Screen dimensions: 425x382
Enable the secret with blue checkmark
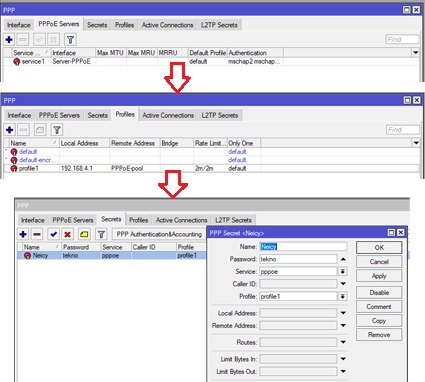point(53,234)
